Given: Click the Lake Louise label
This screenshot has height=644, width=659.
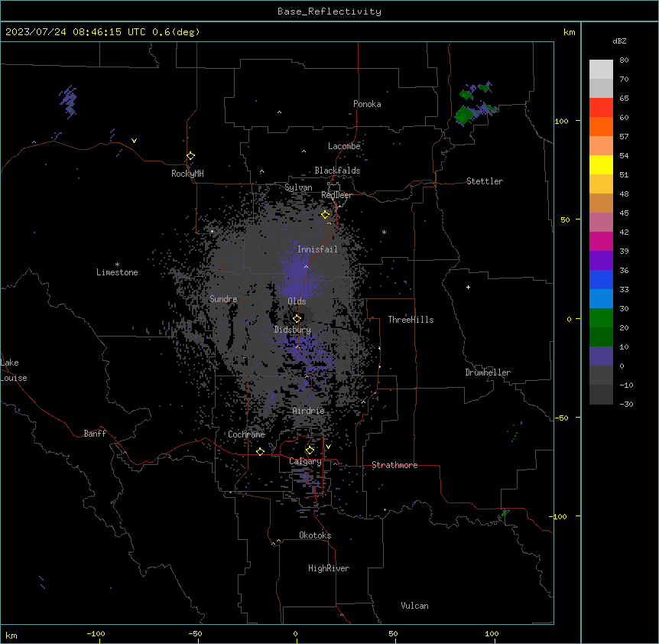Looking at the screenshot, I should tap(14, 370).
